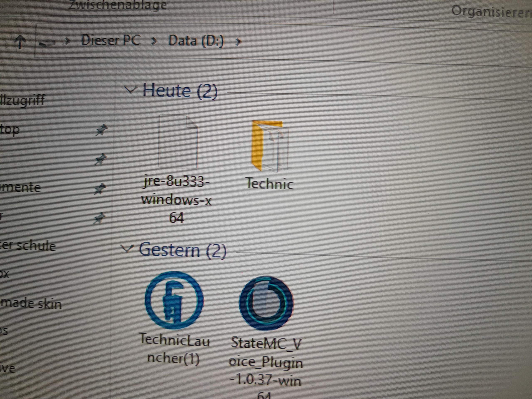The image size is (532, 399).
Task: Click the label StateMC_Voice_Plugin-1.0.37-win64
Action: pos(266,368)
